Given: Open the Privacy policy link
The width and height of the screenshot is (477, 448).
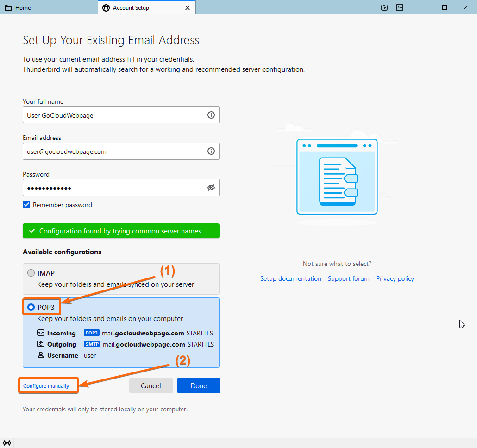Looking at the screenshot, I should coord(395,279).
